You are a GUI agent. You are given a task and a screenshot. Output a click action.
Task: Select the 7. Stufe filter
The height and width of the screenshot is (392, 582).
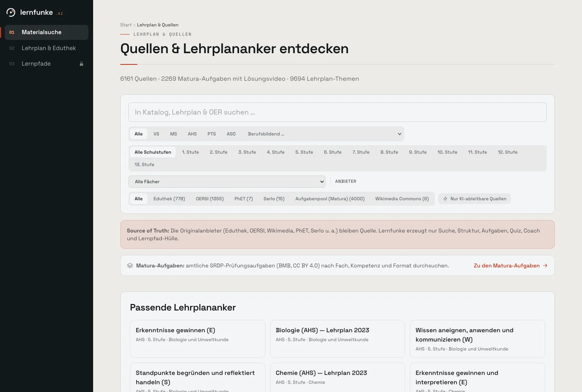(x=361, y=152)
